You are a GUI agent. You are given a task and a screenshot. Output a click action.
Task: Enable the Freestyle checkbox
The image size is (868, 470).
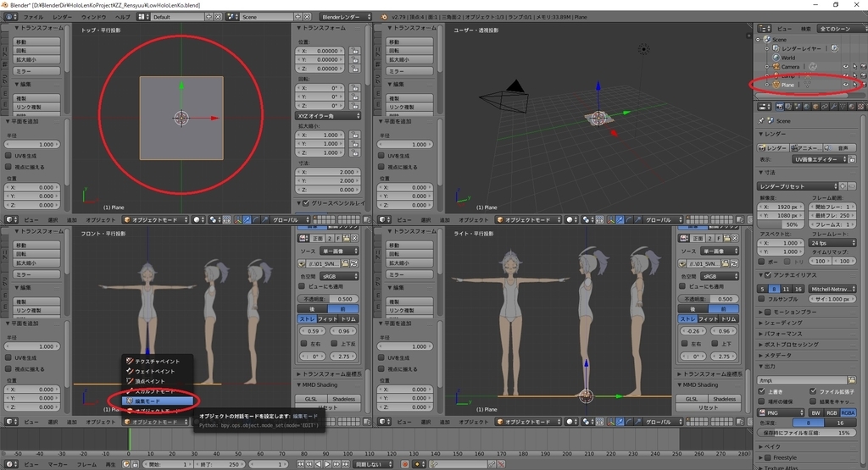pos(767,457)
